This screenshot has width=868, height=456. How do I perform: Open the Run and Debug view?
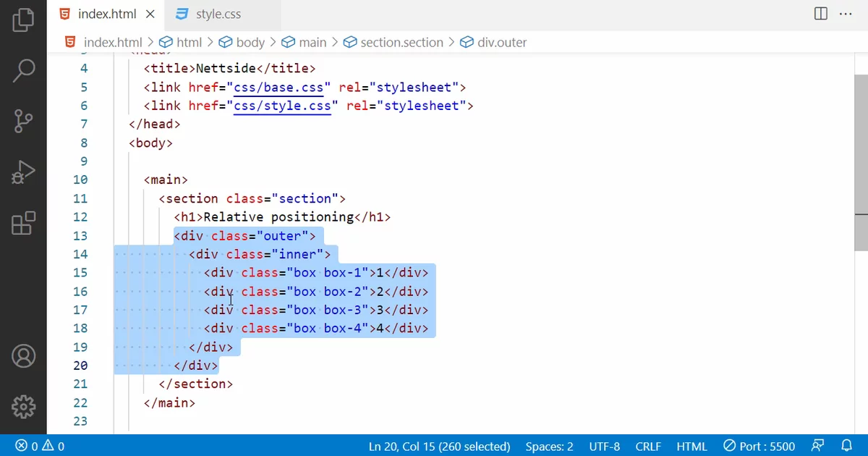(23, 172)
